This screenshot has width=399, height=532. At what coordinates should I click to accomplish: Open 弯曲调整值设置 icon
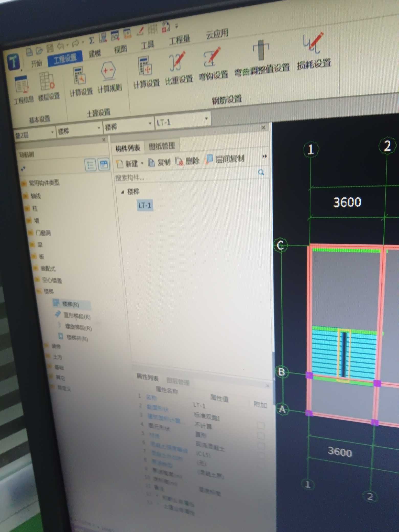[x=262, y=58]
